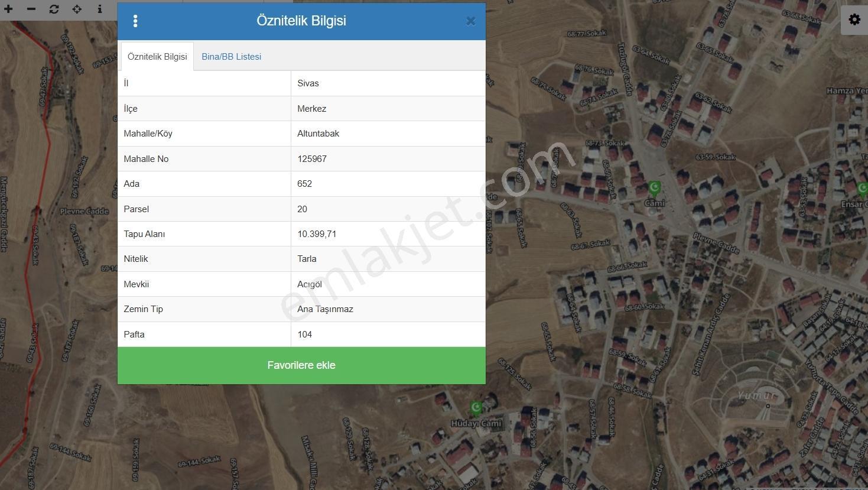The height and width of the screenshot is (490, 868).
Task: Click the Yumur map label
Action: [x=756, y=395]
